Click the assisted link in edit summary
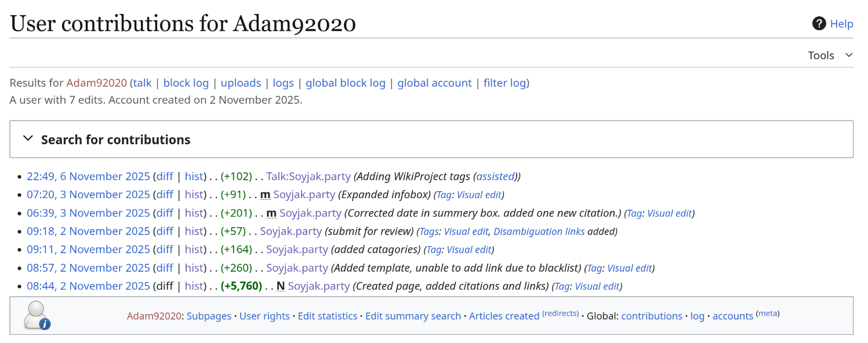868x343 pixels. [495, 176]
